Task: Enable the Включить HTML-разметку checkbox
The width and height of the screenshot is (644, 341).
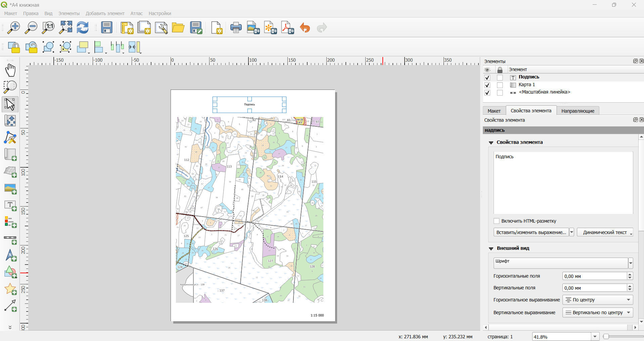Action: coord(497,221)
